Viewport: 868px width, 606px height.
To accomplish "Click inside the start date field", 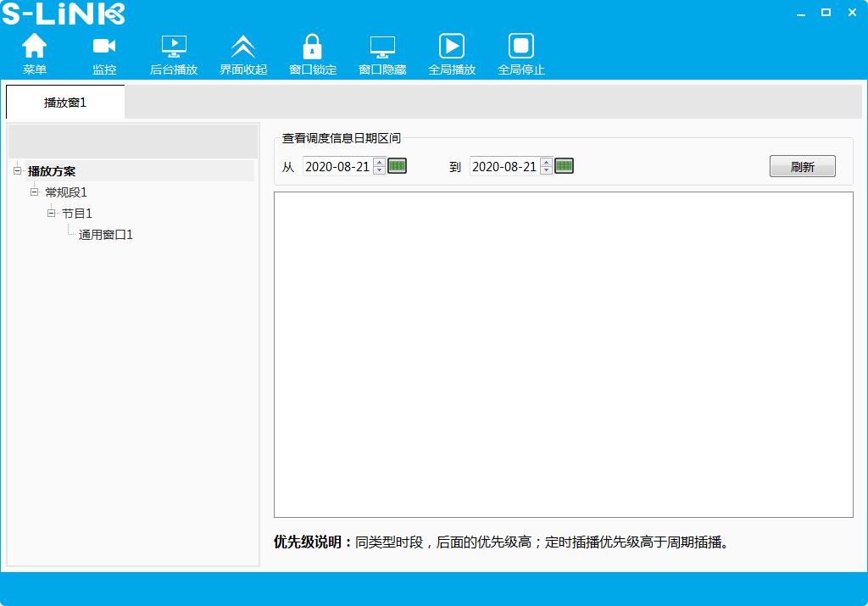I will 339,166.
